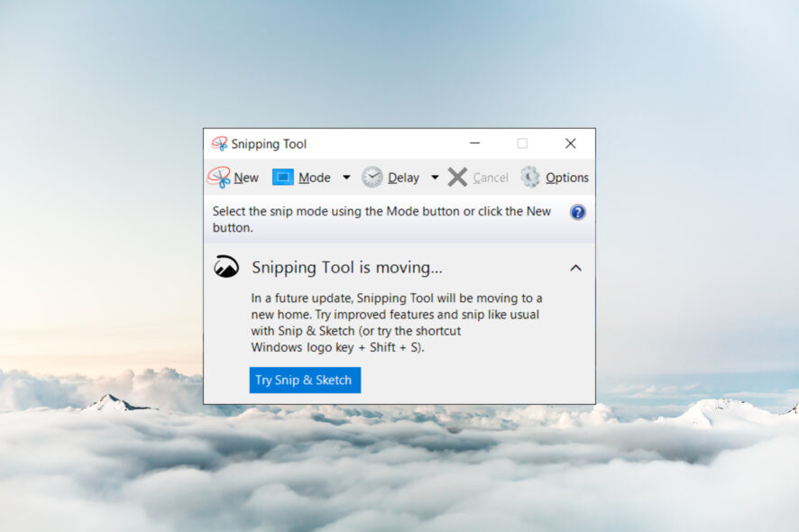Viewport: 799px width, 532px height.
Task: Click the blue Mode rectangle icon
Action: (x=283, y=178)
